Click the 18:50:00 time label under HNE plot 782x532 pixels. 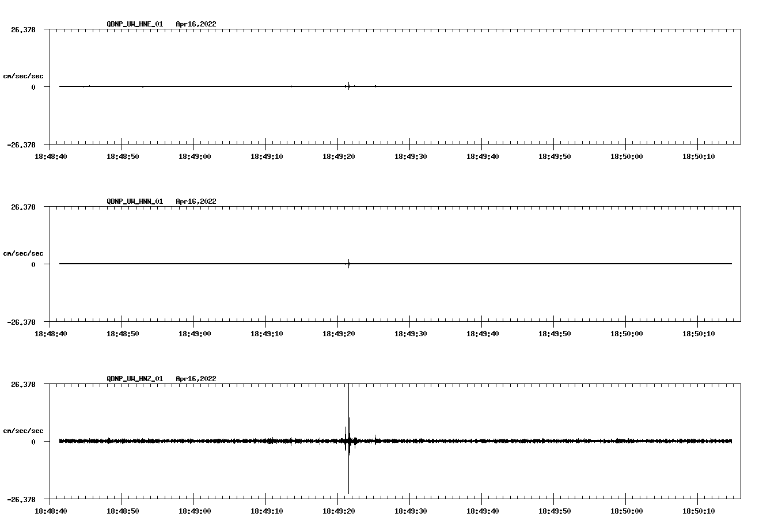coord(626,157)
